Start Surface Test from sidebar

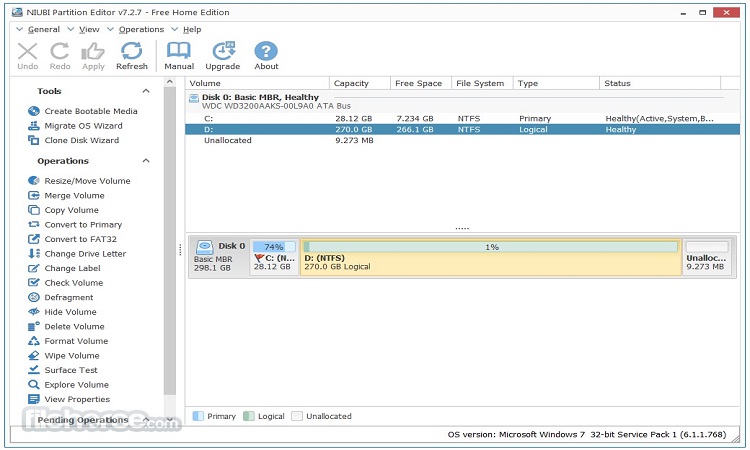71,370
